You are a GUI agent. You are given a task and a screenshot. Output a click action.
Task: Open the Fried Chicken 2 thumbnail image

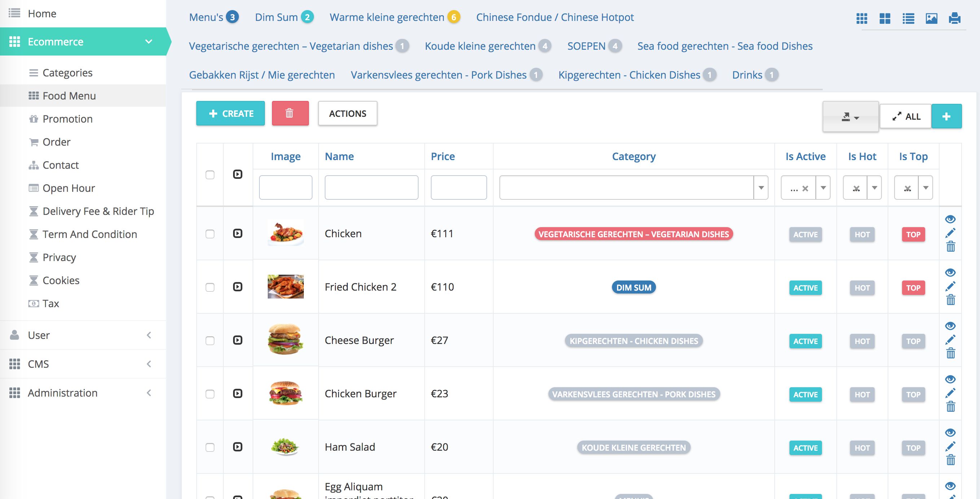pos(286,287)
